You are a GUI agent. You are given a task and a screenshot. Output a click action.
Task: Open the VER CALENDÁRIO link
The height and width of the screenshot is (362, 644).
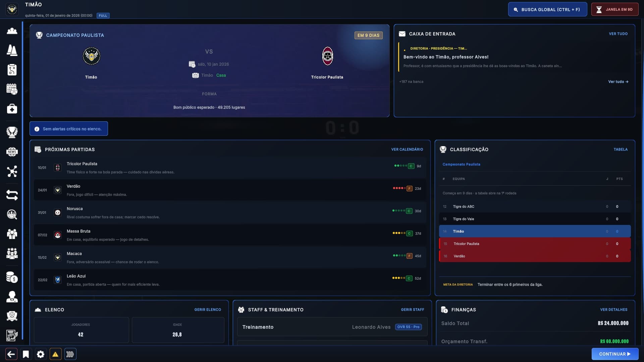pyautogui.click(x=407, y=149)
